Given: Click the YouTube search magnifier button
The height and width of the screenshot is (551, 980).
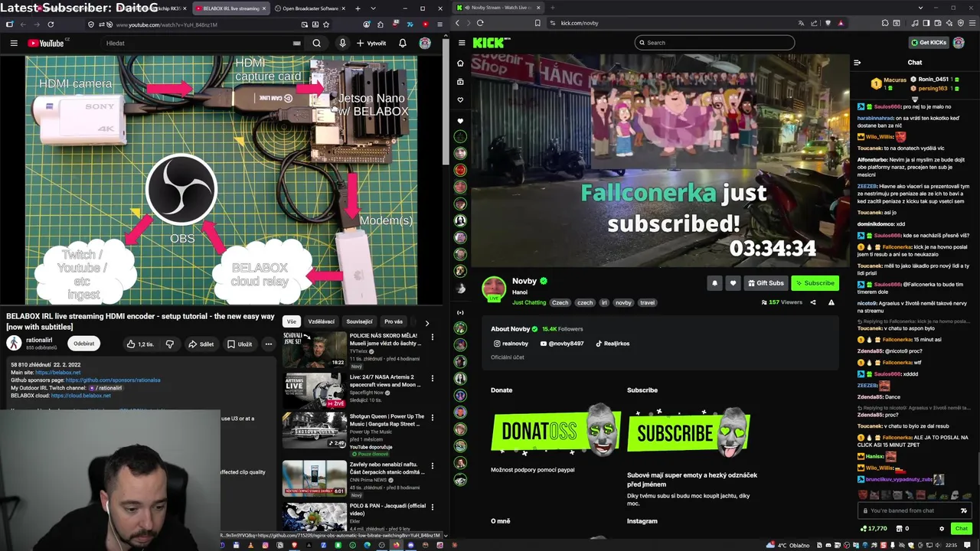Looking at the screenshot, I should 316,43.
